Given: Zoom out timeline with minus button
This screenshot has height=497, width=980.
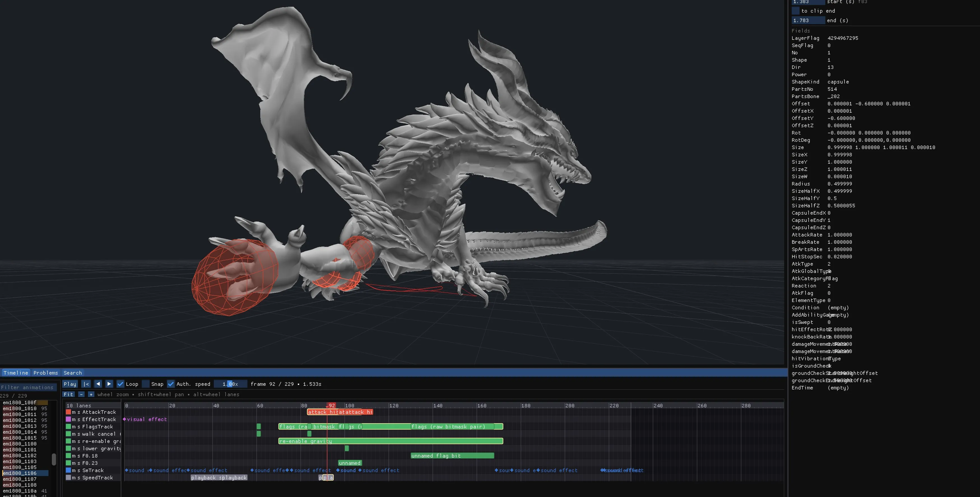Looking at the screenshot, I should pos(81,395).
